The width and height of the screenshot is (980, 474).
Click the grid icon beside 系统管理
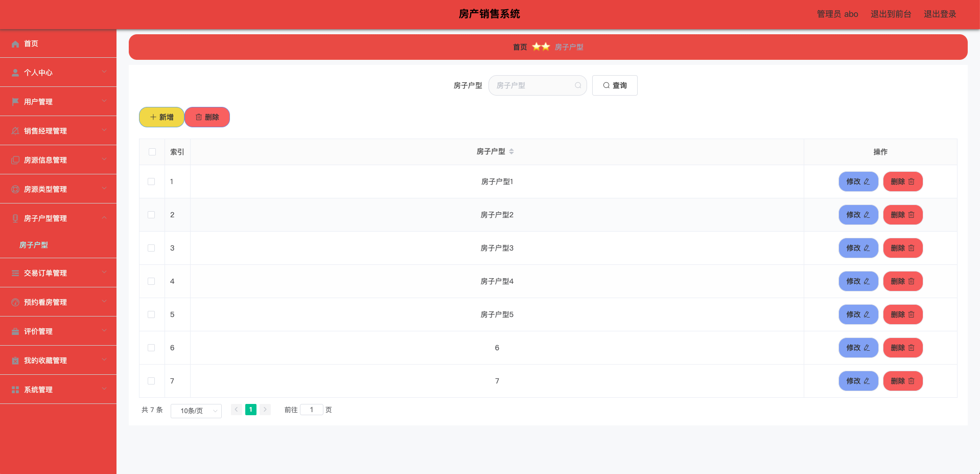tap(15, 390)
